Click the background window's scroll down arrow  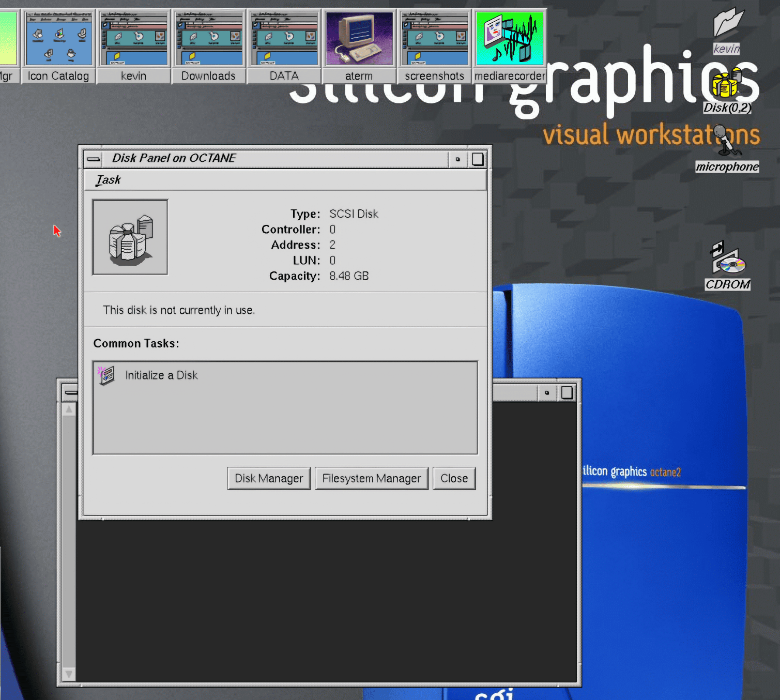(x=69, y=674)
